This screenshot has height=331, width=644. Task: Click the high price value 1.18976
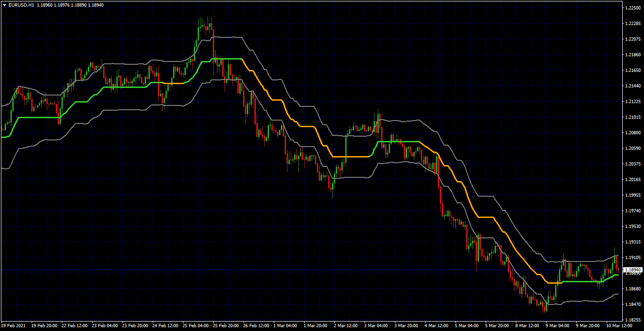click(x=63, y=5)
